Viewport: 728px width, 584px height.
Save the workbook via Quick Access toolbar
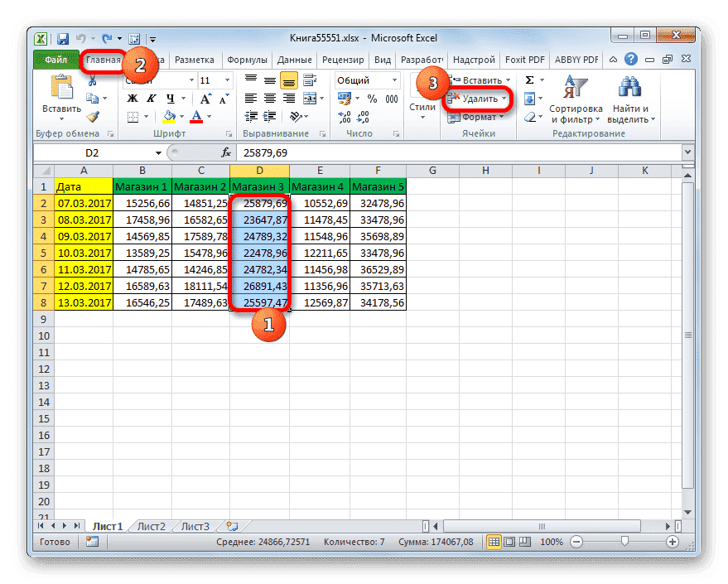pyautogui.click(x=62, y=38)
